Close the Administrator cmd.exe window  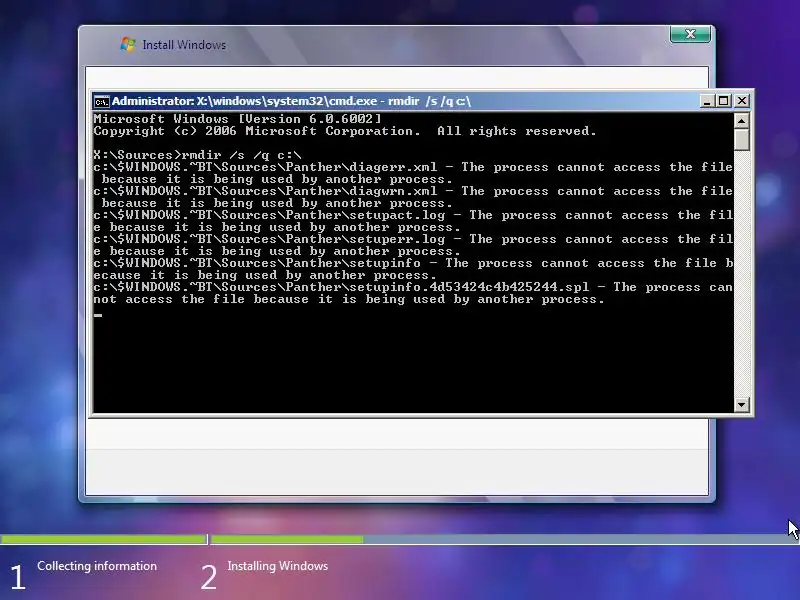click(x=742, y=101)
